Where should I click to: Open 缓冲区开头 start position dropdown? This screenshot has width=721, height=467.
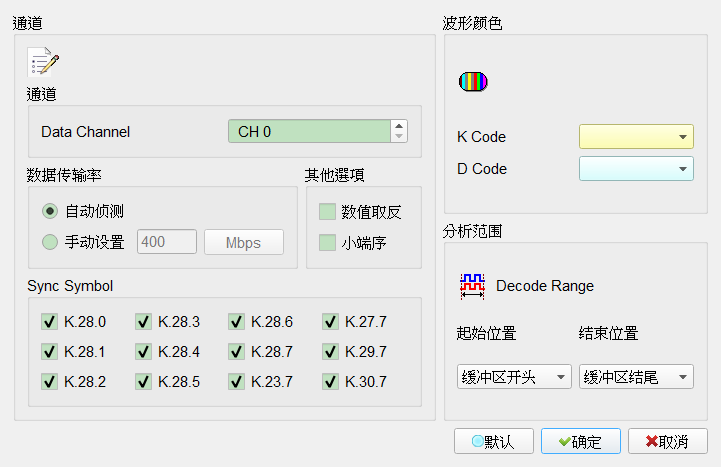click(514, 377)
